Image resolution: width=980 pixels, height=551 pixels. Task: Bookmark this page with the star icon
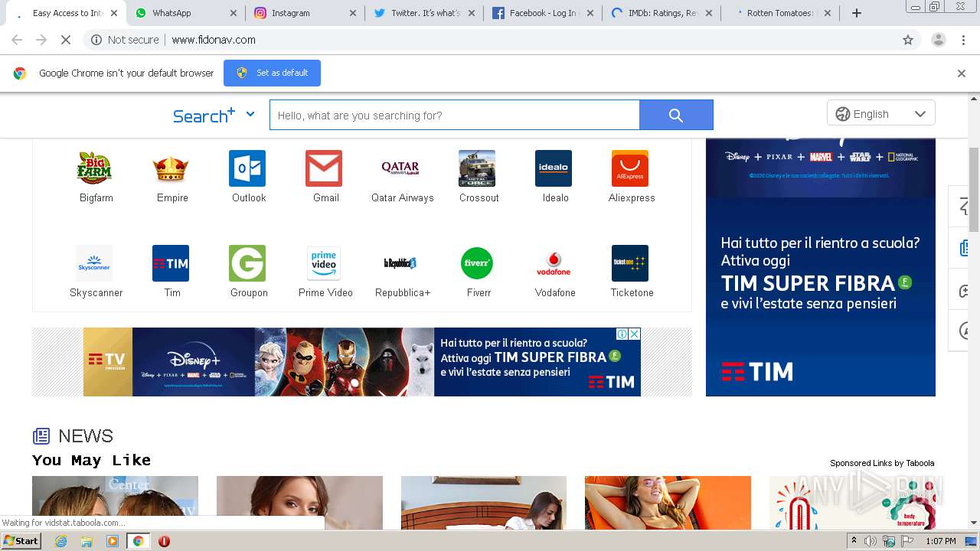tap(908, 40)
